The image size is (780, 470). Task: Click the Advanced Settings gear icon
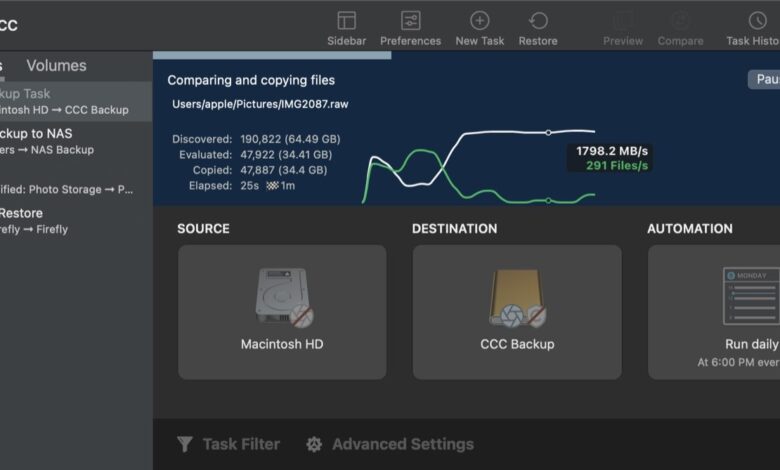point(314,444)
